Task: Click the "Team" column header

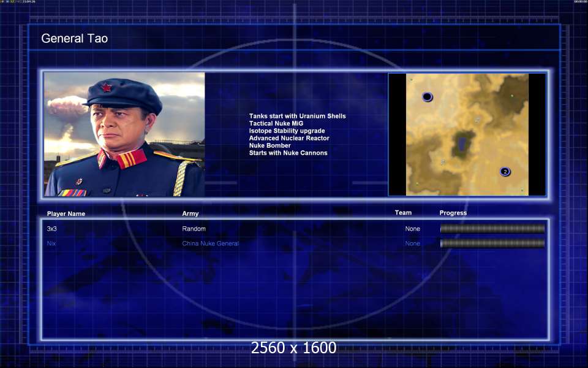Action: point(403,213)
